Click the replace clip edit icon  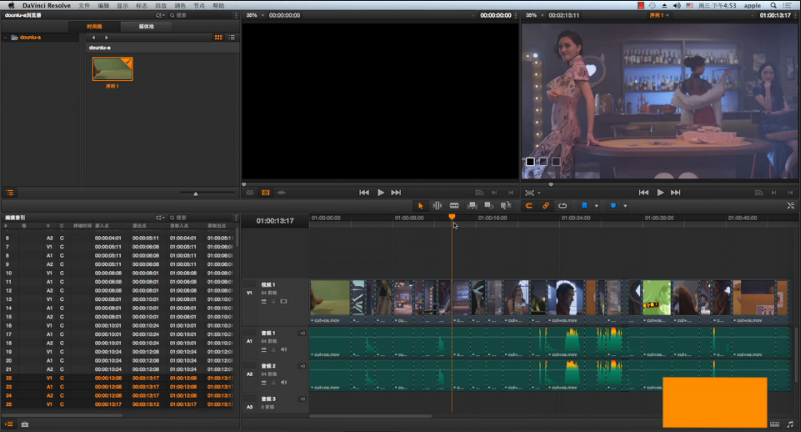point(506,206)
